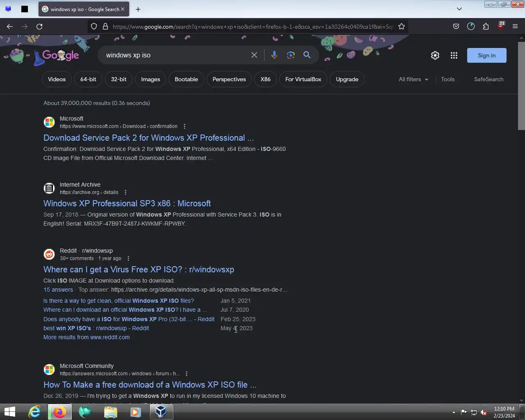The width and height of the screenshot is (525, 420).
Task: Click the Google doodle logo
Action: (x=60, y=55)
